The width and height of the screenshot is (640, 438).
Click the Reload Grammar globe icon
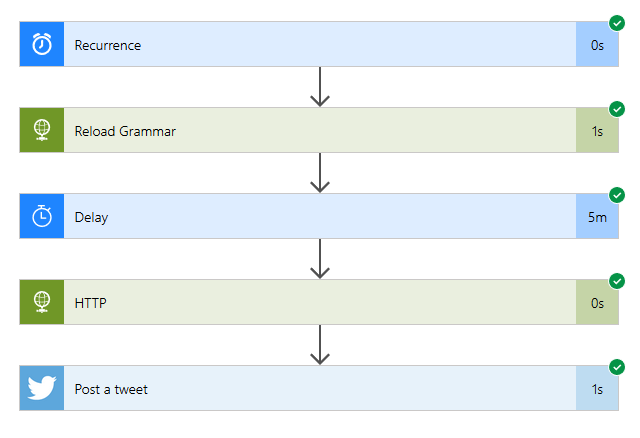pyautogui.click(x=42, y=130)
